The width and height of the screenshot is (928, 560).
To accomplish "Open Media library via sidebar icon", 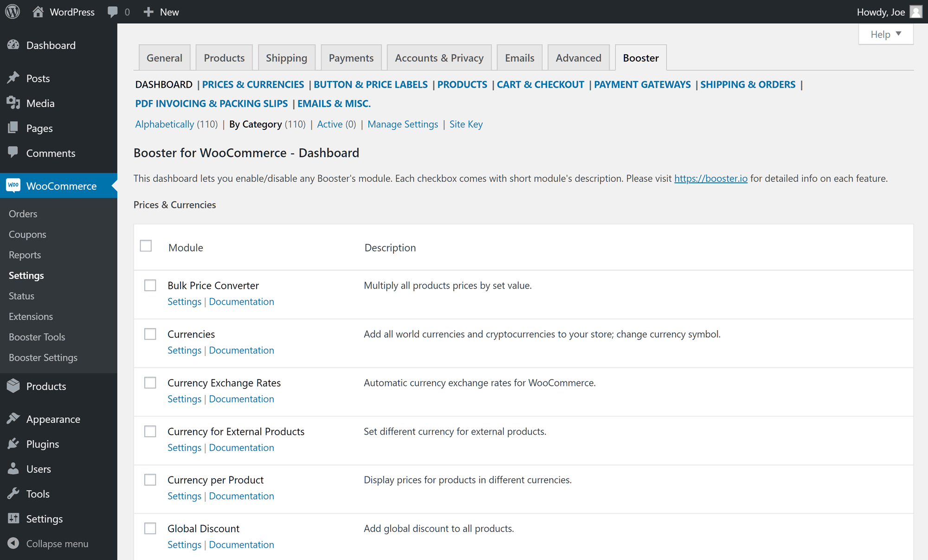I will click(13, 103).
